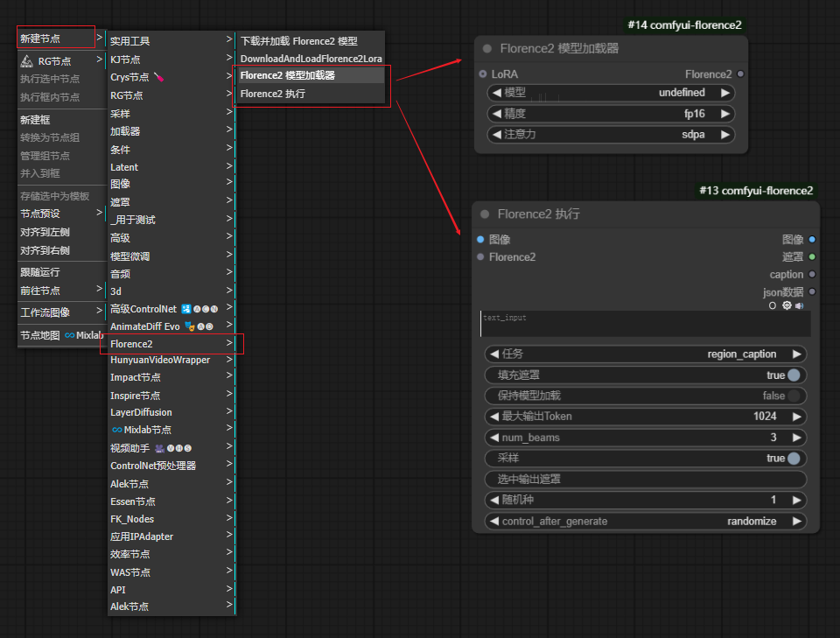Screen dimensions: 840x638
Task: Open the 实用工具 submenu
Action: tap(171, 41)
